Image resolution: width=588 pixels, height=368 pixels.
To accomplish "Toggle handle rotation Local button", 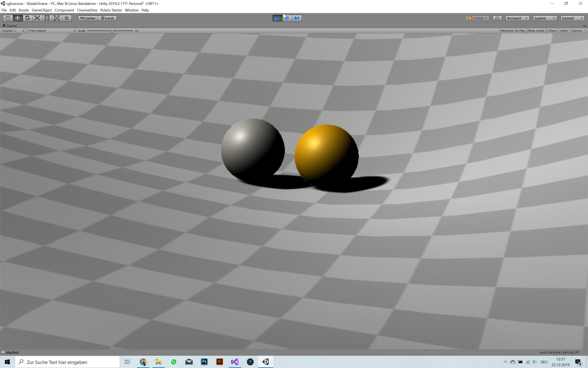I will [x=107, y=18].
